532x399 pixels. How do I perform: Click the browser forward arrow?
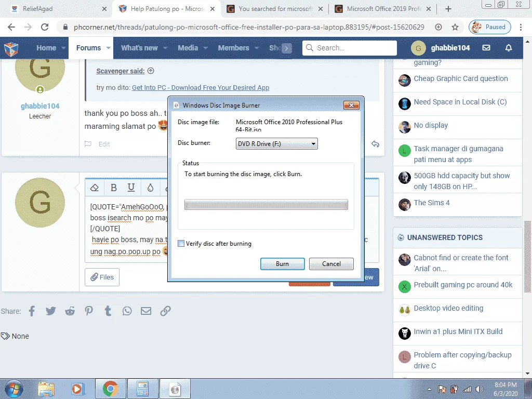click(x=28, y=27)
